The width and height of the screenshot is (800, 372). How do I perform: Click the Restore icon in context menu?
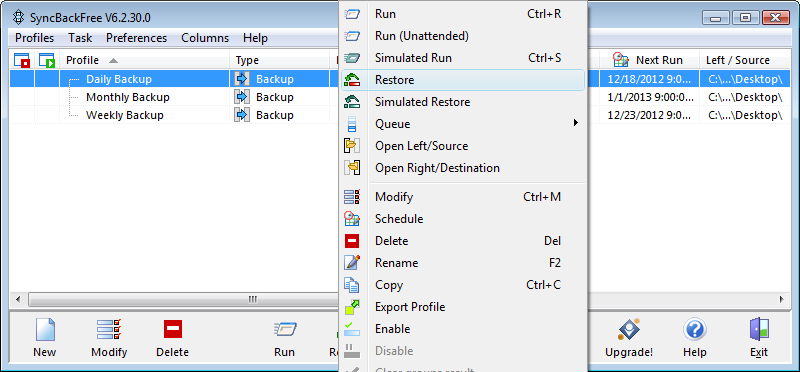(353, 80)
